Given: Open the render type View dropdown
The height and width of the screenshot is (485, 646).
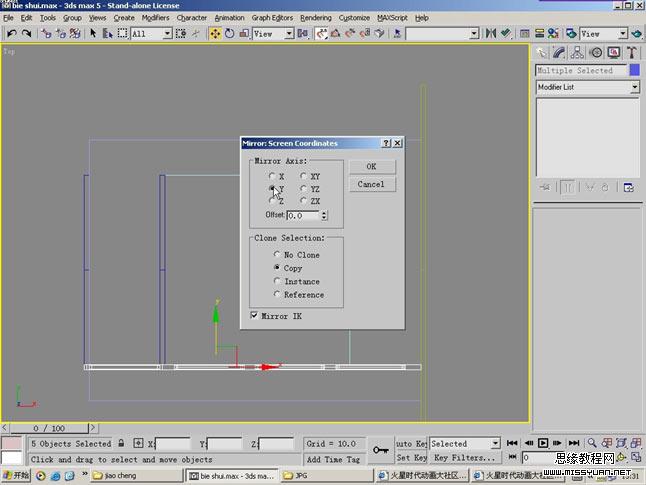Looking at the screenshot, I should point(623,33).
